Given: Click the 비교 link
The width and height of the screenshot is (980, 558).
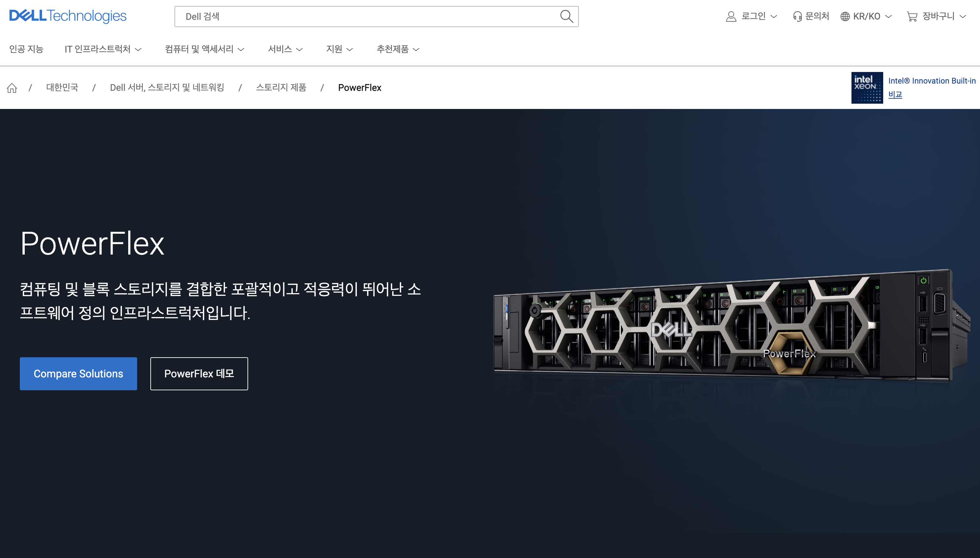Looking at the screenshot, I should point(895,94).
